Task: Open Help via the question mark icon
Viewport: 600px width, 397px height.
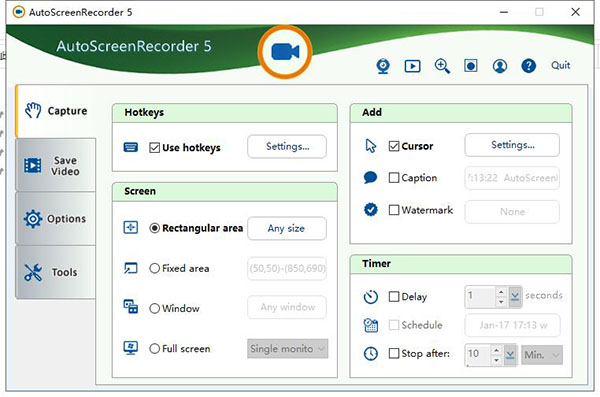Action: (x=528, y=66)
